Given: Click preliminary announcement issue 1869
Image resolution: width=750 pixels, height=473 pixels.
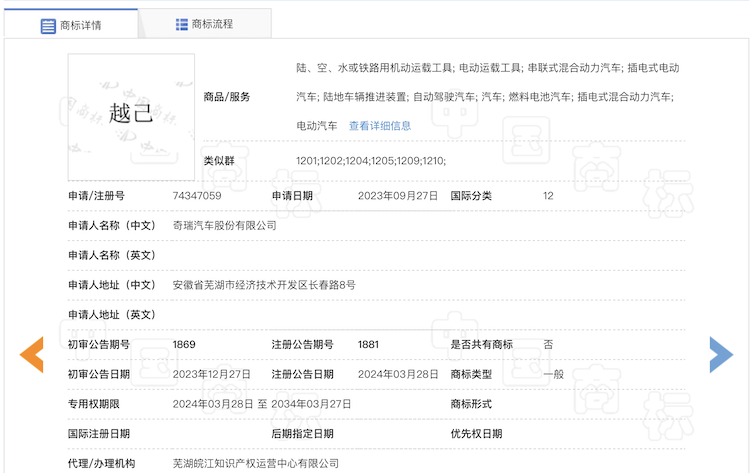Looking at the screenshot, I should coord(184,345).
